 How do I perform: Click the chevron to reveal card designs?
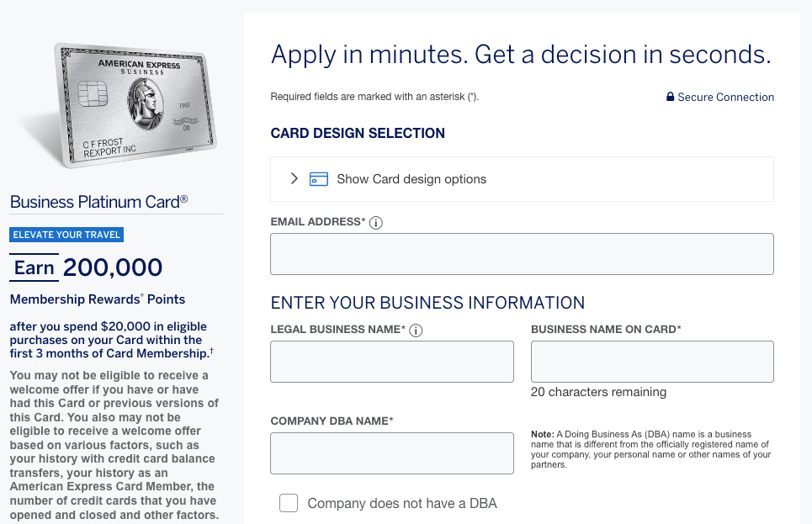pos(295,178)
